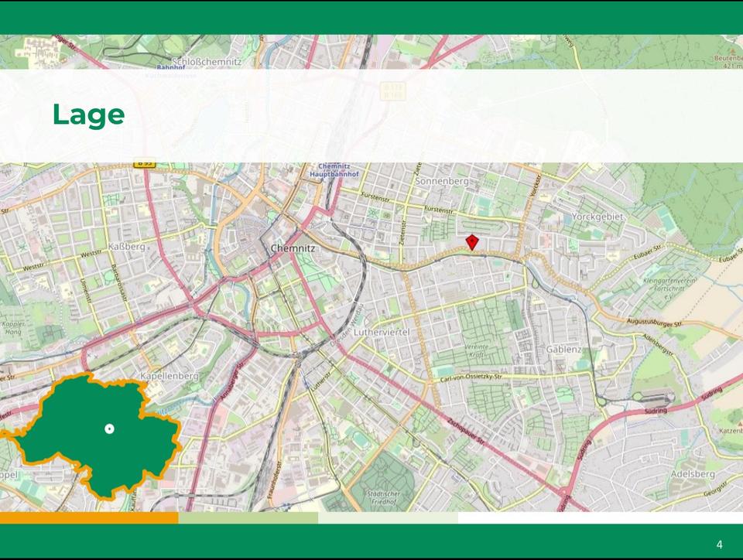Click the Adelsberg district label
The width and height of the screenshot is (743, 560).
point(693,473)
